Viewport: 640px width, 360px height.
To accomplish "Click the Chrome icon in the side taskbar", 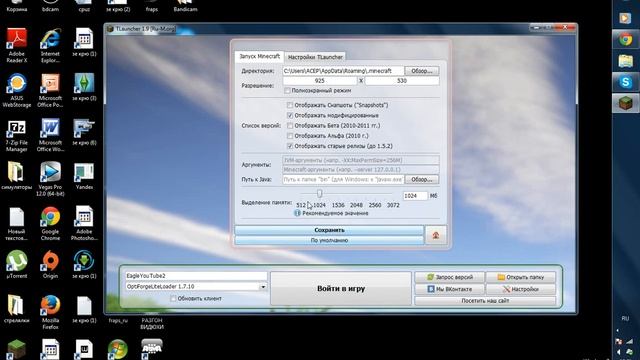I will [x=626, y=39].
